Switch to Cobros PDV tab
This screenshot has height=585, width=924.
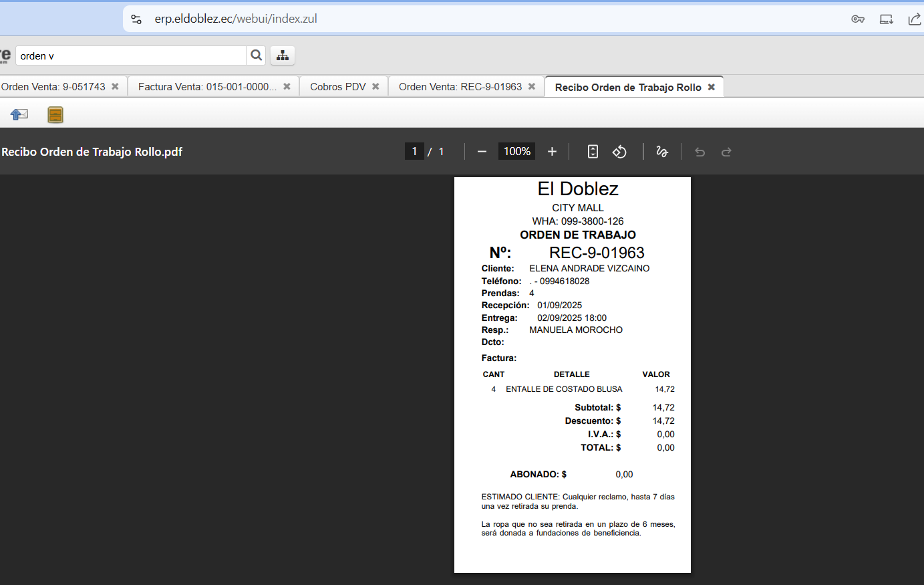(337, 87)
